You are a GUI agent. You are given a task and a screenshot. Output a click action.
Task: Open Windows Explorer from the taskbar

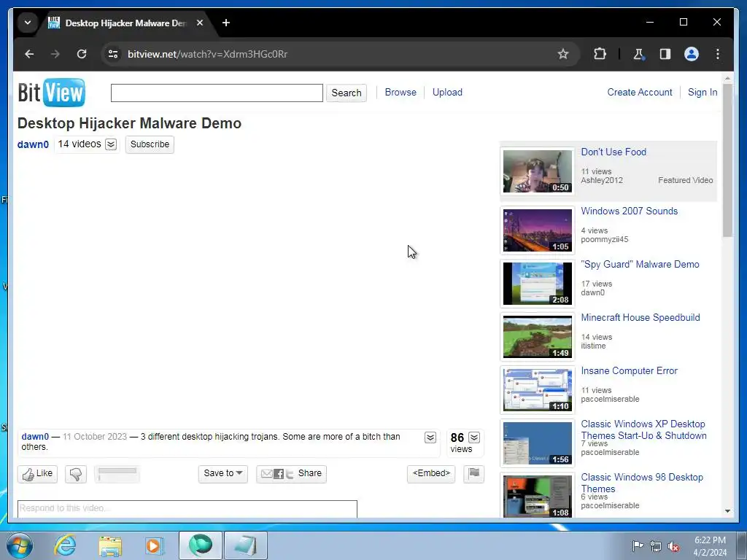110,545
